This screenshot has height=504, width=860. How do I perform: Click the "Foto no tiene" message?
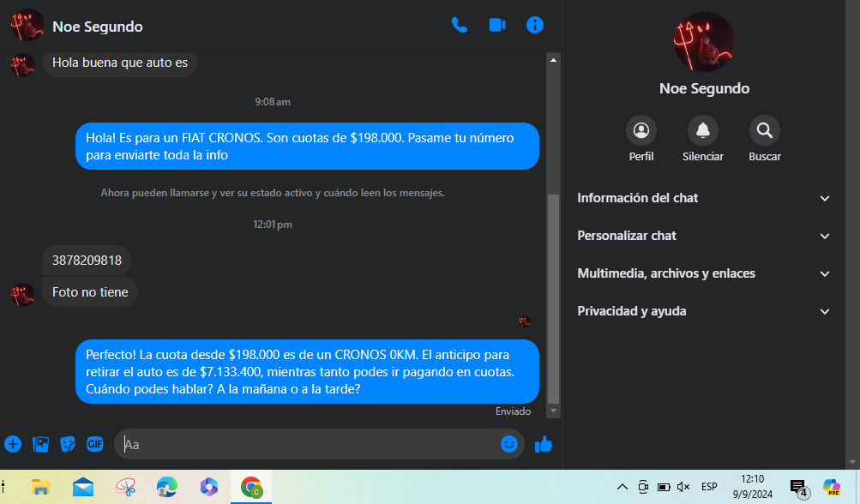pyautogui.click(x=90, y=292)
